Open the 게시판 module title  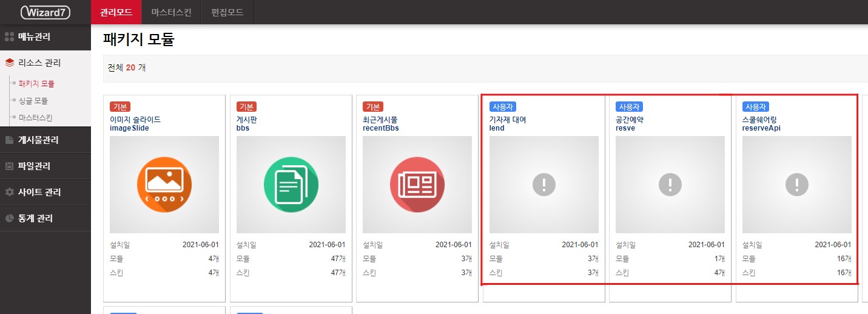(248, 120)
